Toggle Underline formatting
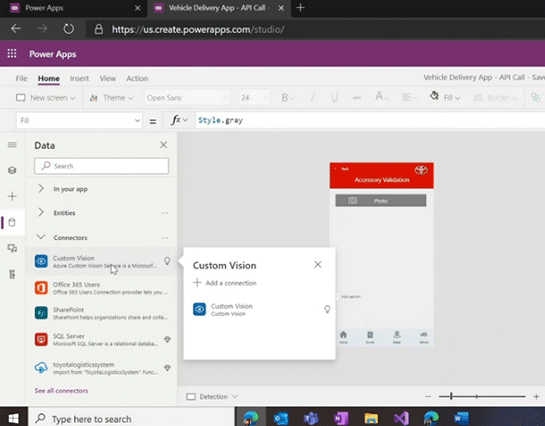The image size is (545, 426). click(x=335, y=98)
